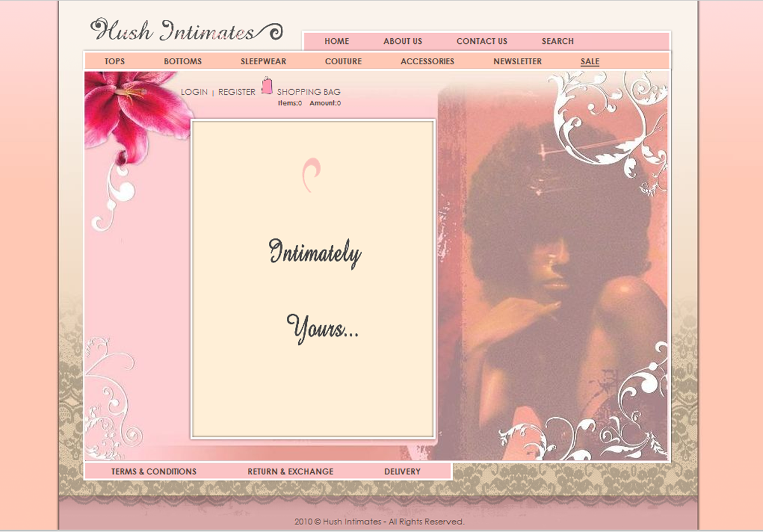Click the pink shopping bag icon
Viewport: 763px width, 532px height.
click(x=267, y=86)
